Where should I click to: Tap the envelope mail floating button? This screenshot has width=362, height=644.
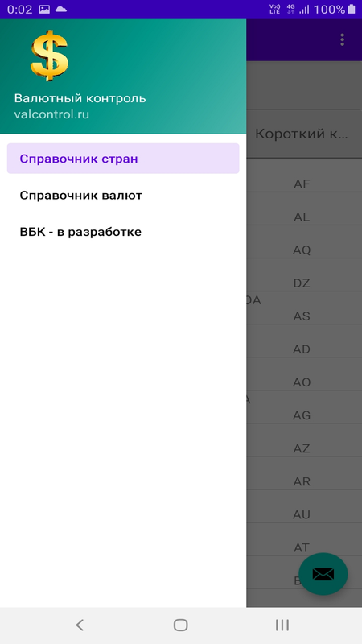[323, 574]
